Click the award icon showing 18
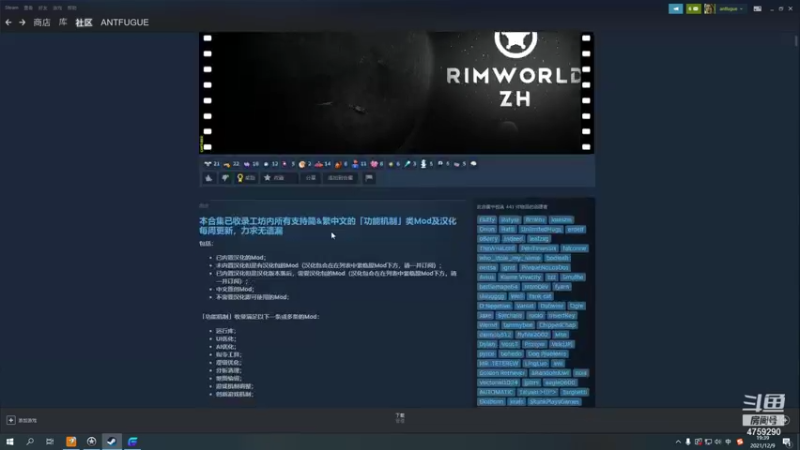The height and width of the screenshot is (450, 800). click(x=251, y=164)
